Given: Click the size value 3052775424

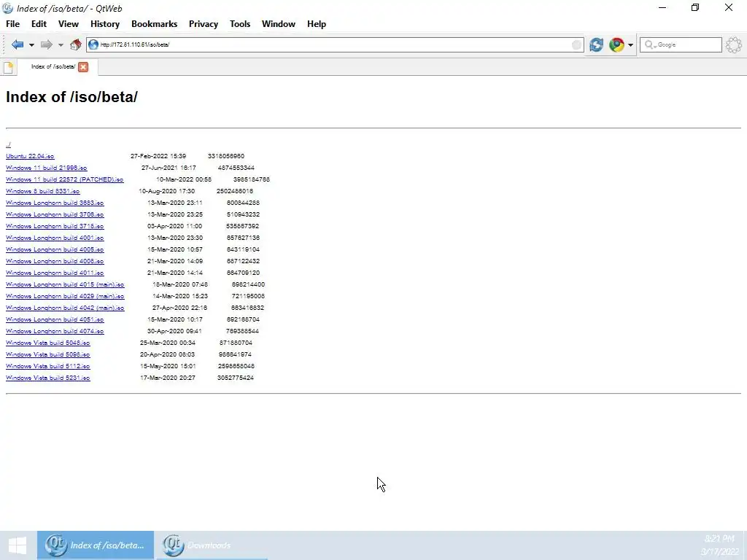Looking at the screenshot, I should 236,378.
